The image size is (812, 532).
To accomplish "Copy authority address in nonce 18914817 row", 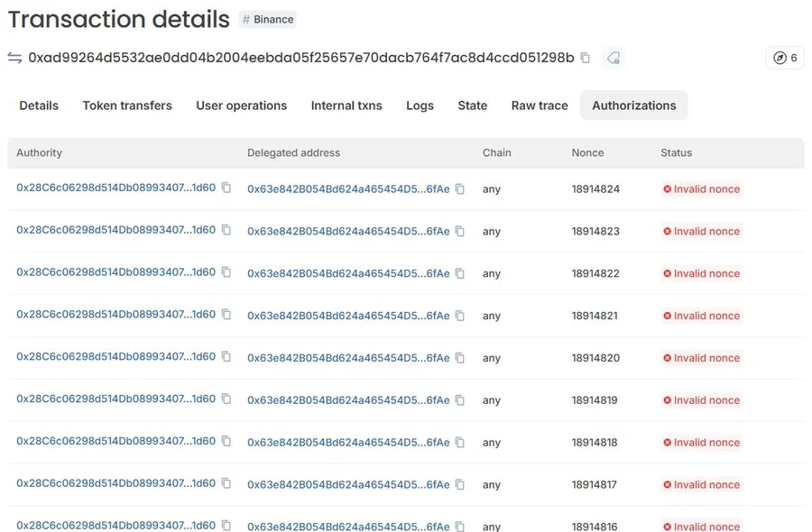I will pos(226,482).
